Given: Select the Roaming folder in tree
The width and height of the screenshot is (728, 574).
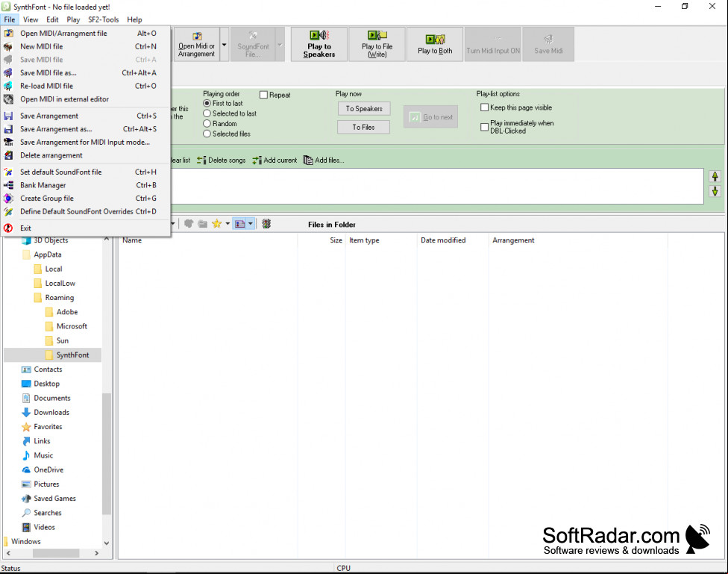Looking at the screenshot, I should [60, 298].
